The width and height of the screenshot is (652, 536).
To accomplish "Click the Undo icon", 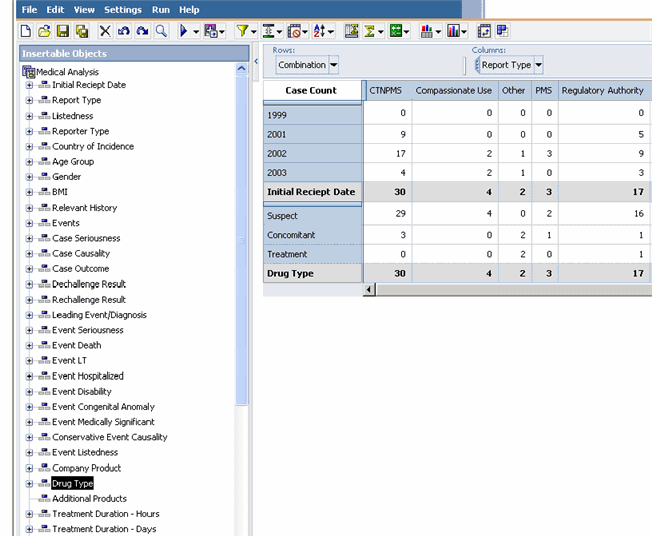I will [123, 31].
